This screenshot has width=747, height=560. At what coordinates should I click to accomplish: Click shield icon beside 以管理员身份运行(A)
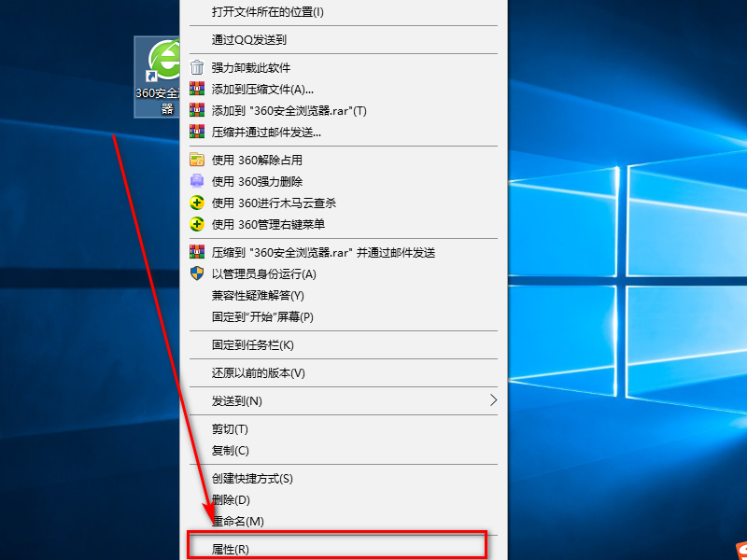pos(197,273)
